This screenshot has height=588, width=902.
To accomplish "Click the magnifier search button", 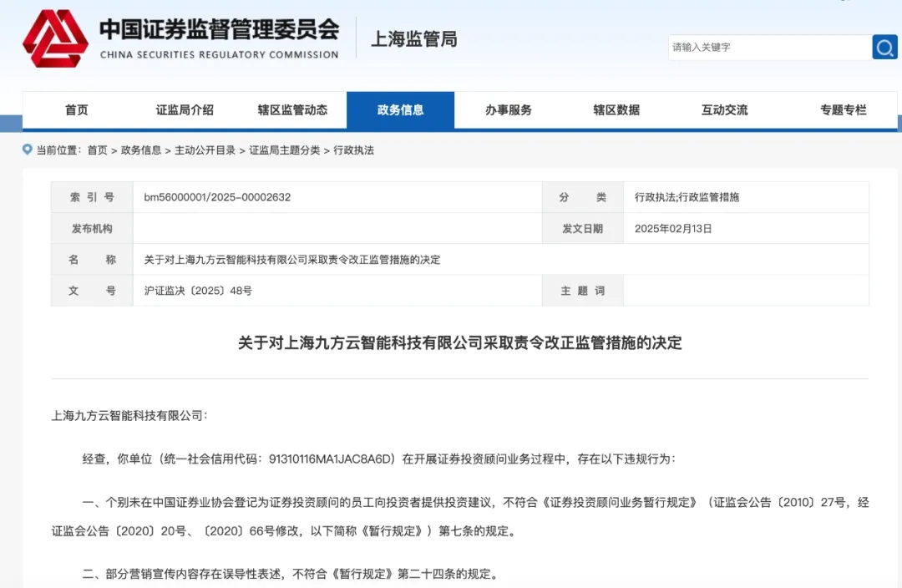I will 884,47.
